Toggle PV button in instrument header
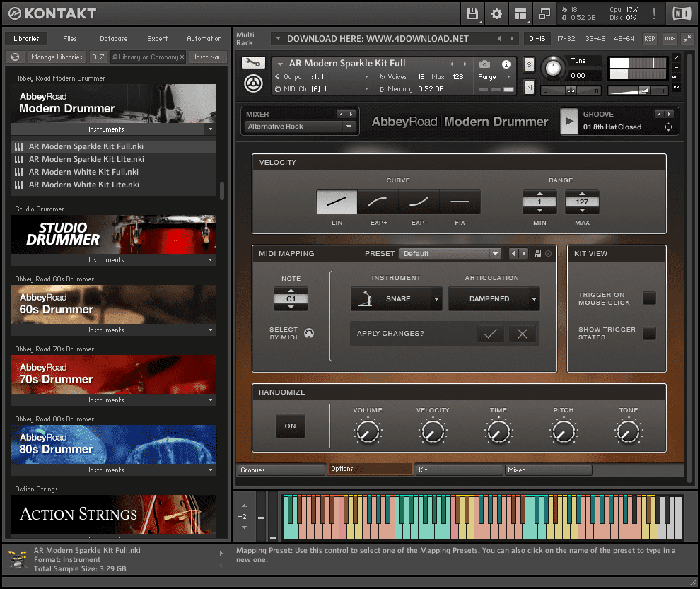 point(677,88)
